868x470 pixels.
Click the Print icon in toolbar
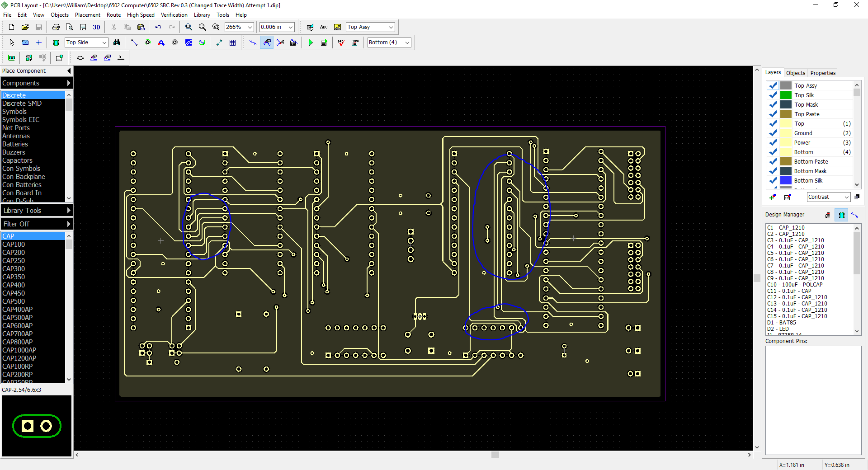coord(56,27)
